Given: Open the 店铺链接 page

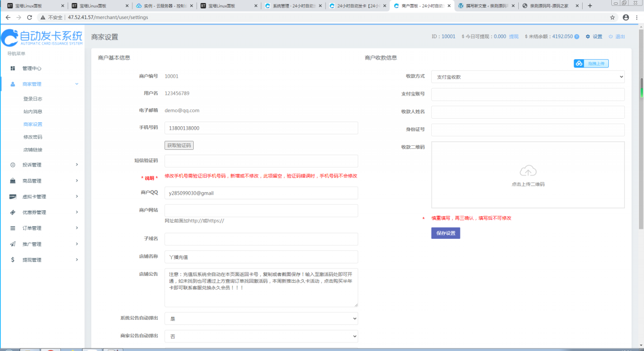Looking at the screenshot, I should (33, 150).
